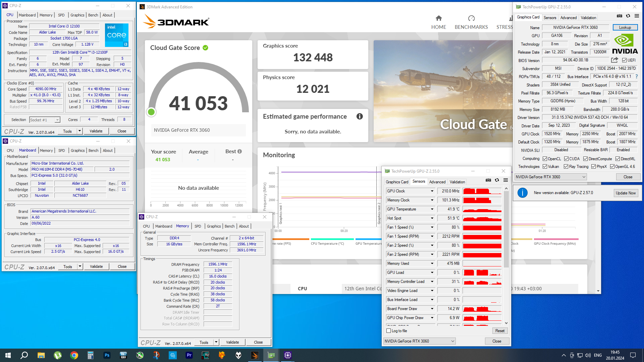
Task: Toggle OpenCL checkbox in GPU-Z
Action: [545, 159]
